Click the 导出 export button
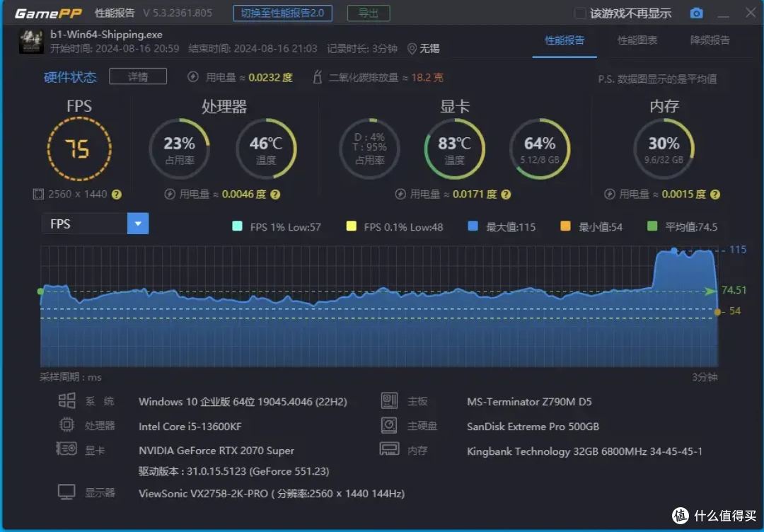Image resolution: width=764 pixels, height=532 pixels. (369, 13)
